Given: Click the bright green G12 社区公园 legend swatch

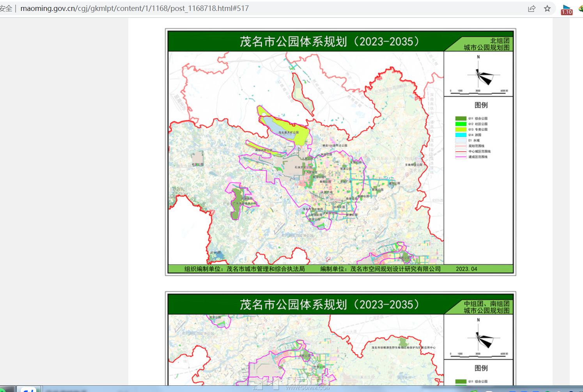Looking at the screenshot, I should click(461, 124).
